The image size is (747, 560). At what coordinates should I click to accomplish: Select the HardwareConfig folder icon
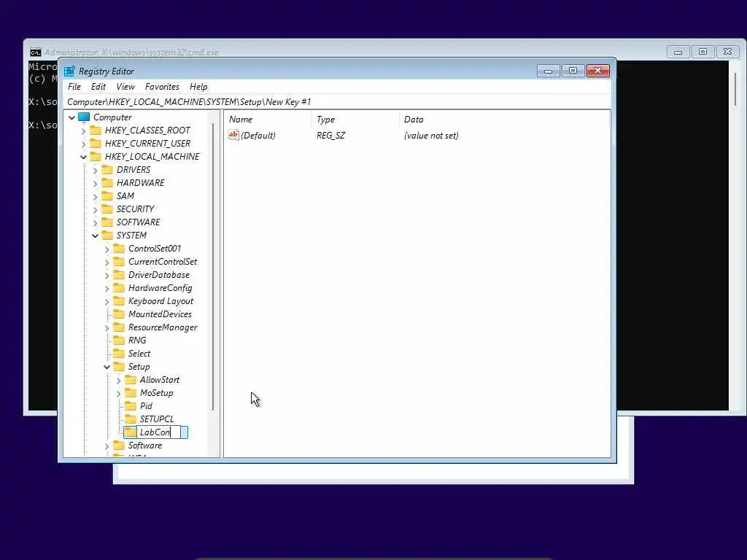(119, 287)
